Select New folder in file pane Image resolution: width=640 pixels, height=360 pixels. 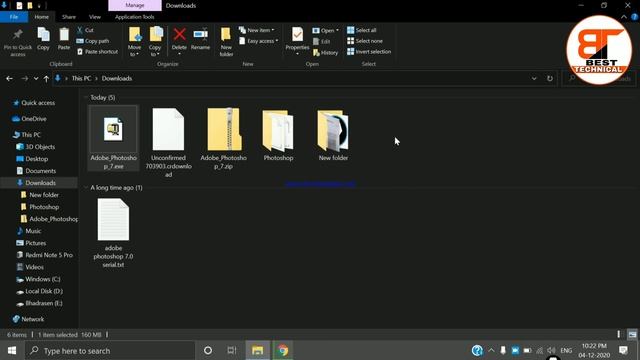click(x=333, y=135)
